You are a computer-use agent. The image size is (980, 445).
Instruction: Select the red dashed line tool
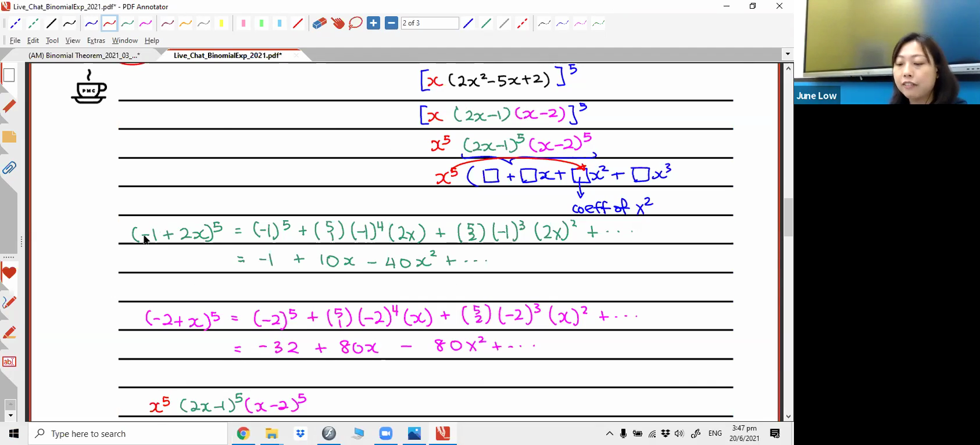pyautogui.click(x=522, y=24)
